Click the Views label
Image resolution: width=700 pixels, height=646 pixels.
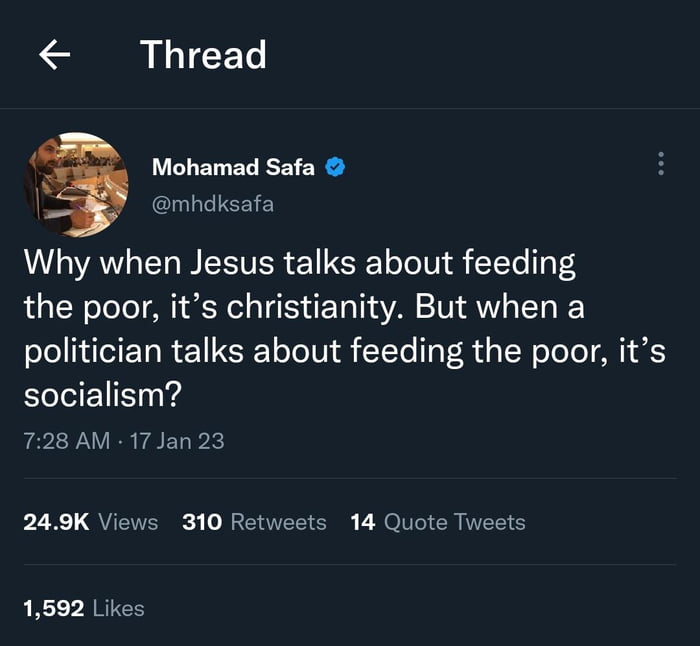coord(128,522)
